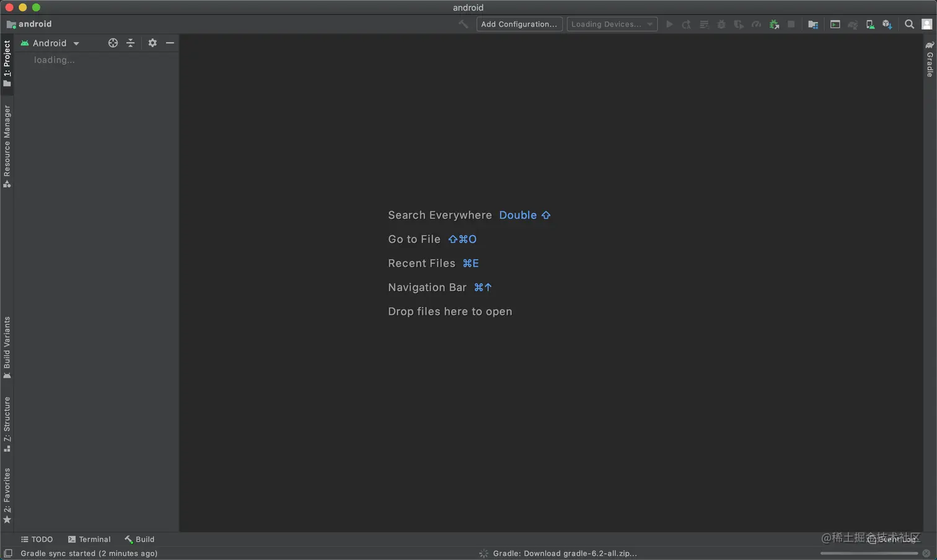Open the 2: Favorites side tab
Image resolution: width=937 pixels, height=560 pixels.
[x=7, y=496]
